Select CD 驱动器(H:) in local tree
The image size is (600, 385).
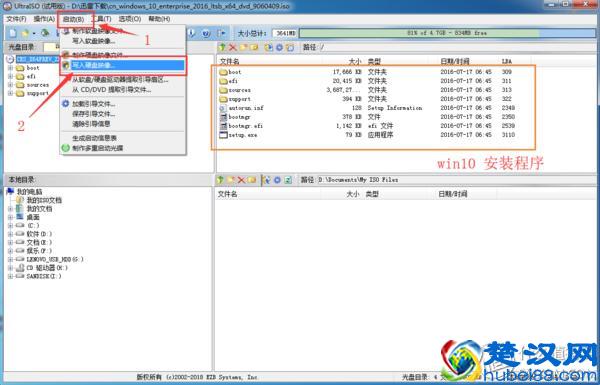point(47,268)
